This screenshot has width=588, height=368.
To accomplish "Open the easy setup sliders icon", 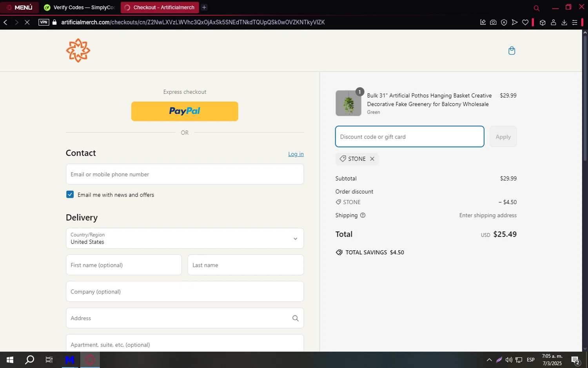I will pos(575,22).
